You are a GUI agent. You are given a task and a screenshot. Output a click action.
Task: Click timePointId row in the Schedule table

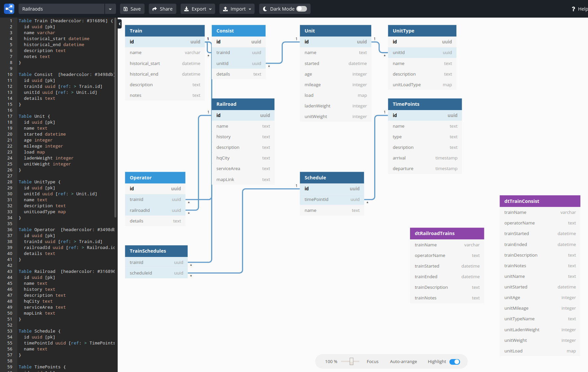[332, 199]
